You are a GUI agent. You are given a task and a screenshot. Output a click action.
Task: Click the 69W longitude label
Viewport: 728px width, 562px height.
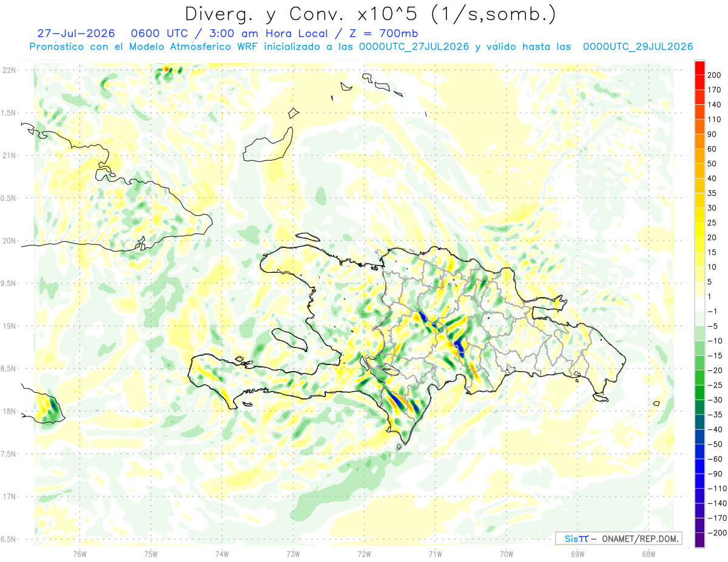click(577, 553)
